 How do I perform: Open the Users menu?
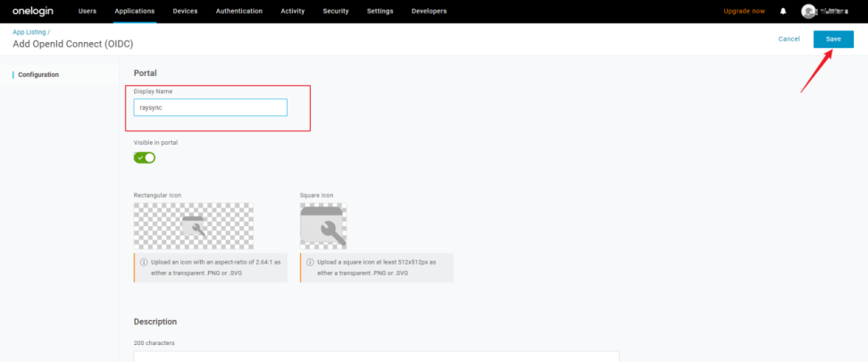(88, 11)
